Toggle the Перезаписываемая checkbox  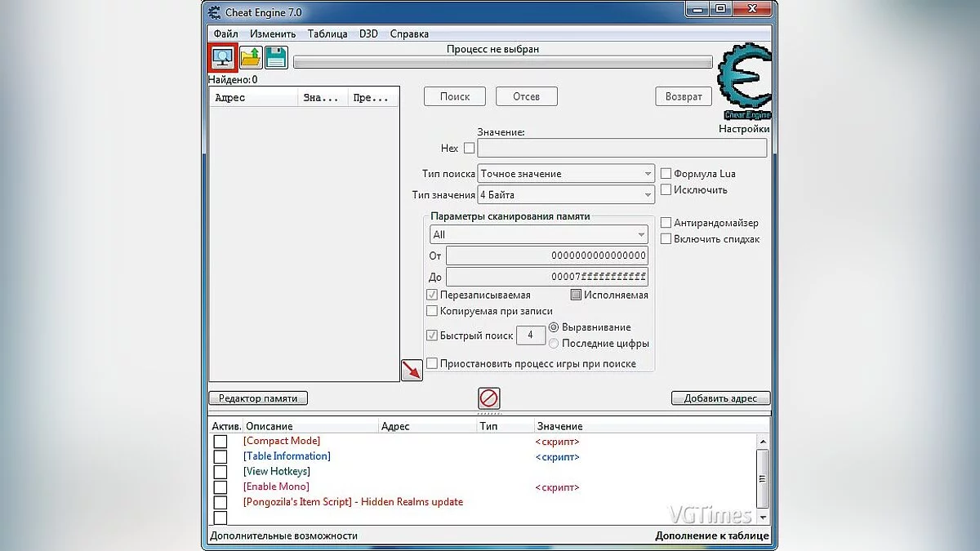pos(432,295)
